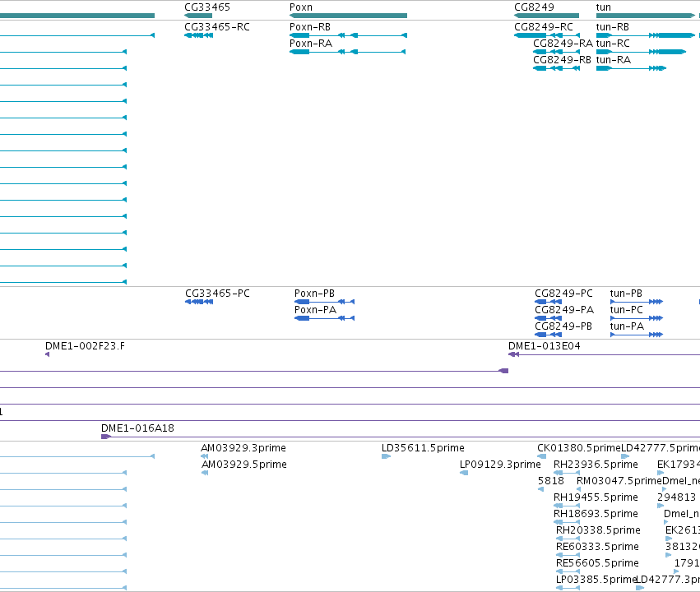The height and width of the screenshot is (592, 700).
Task: Click the 5818 feature label
Action: [551, 480]
